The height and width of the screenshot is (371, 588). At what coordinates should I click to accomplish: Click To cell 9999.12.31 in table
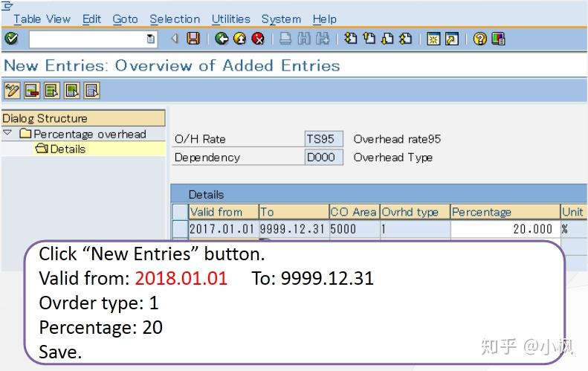[x=294, y=229]
